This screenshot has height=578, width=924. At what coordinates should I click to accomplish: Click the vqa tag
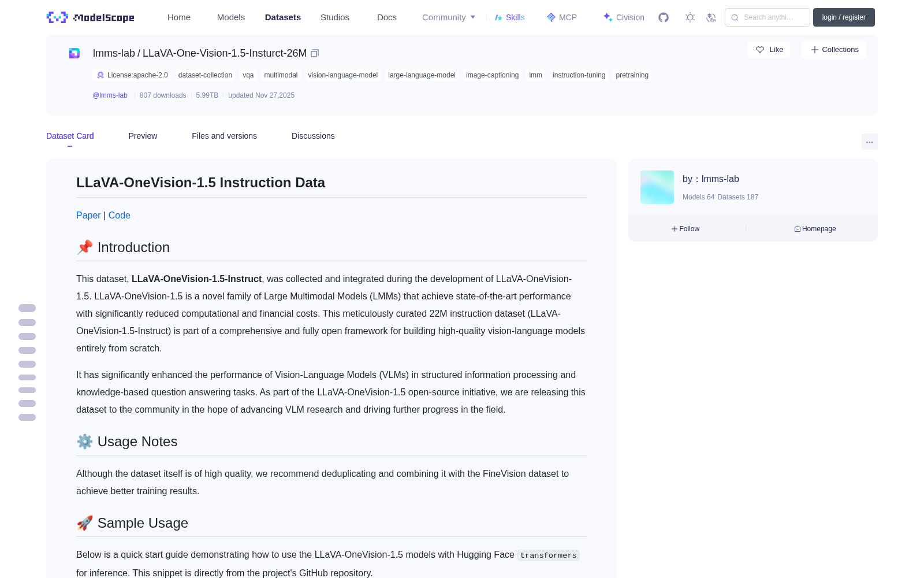click(x=248, y=75)
